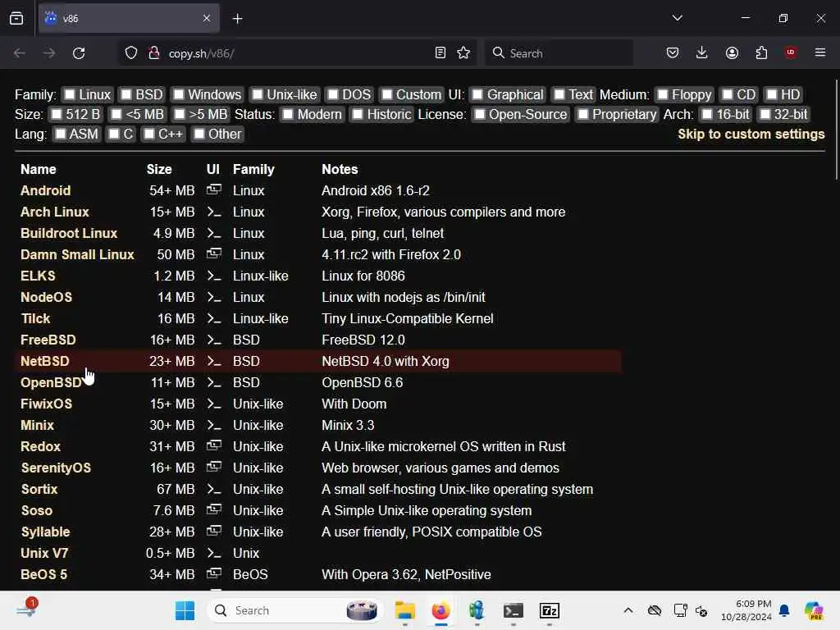
Task: Click the address bar showing copy.sh/v86/
Action: click(x=297, y=53)
